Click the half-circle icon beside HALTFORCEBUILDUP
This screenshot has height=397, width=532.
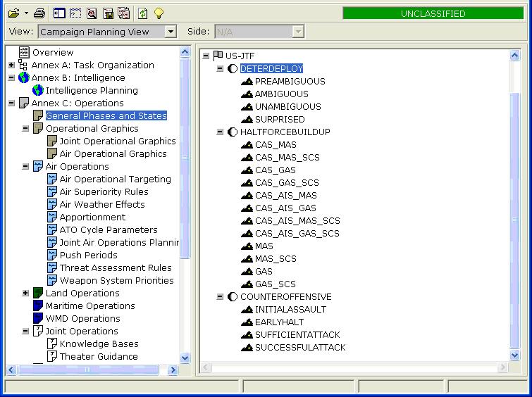coord(233,132)
